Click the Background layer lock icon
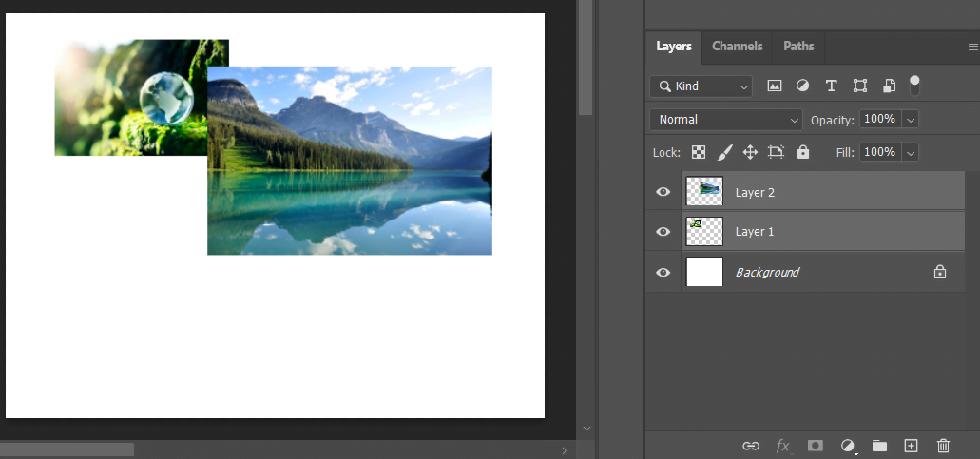Image resolution: width=980 pixels, height=459 pixels. pos(940,272)
